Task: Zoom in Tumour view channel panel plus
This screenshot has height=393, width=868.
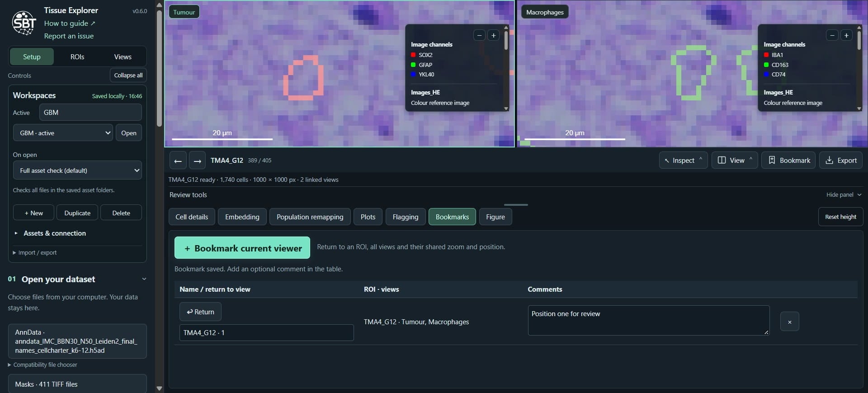Action: click(493, 35)
